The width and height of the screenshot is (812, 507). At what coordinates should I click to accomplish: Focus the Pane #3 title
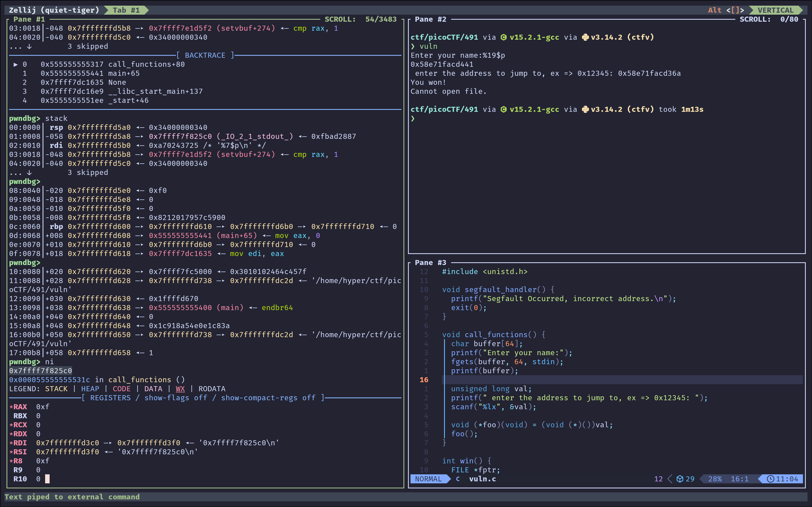click(x=430, y=263)
